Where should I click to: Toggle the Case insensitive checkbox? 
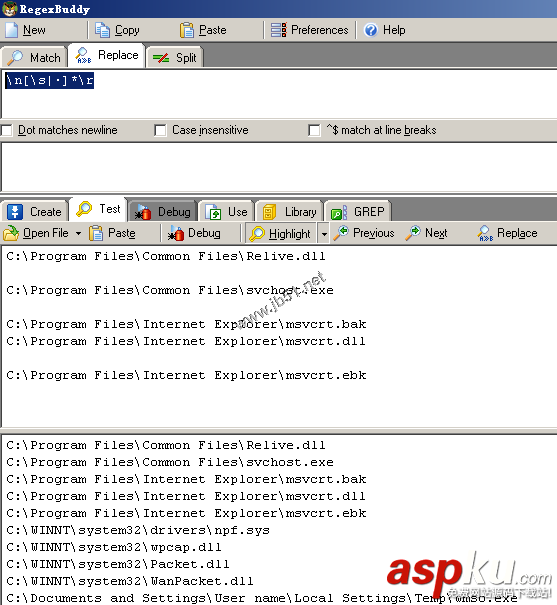(160, 130)
